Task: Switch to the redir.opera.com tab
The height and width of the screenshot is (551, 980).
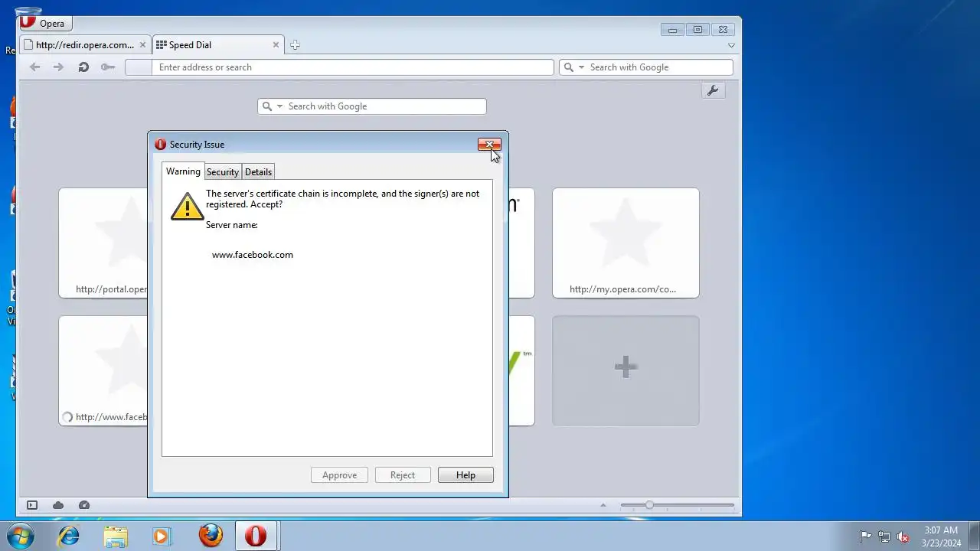Action: point(84,45)
